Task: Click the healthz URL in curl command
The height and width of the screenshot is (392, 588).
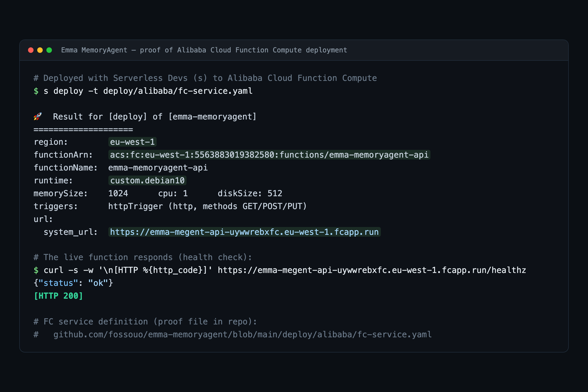Action: click(x=372, y=270)
